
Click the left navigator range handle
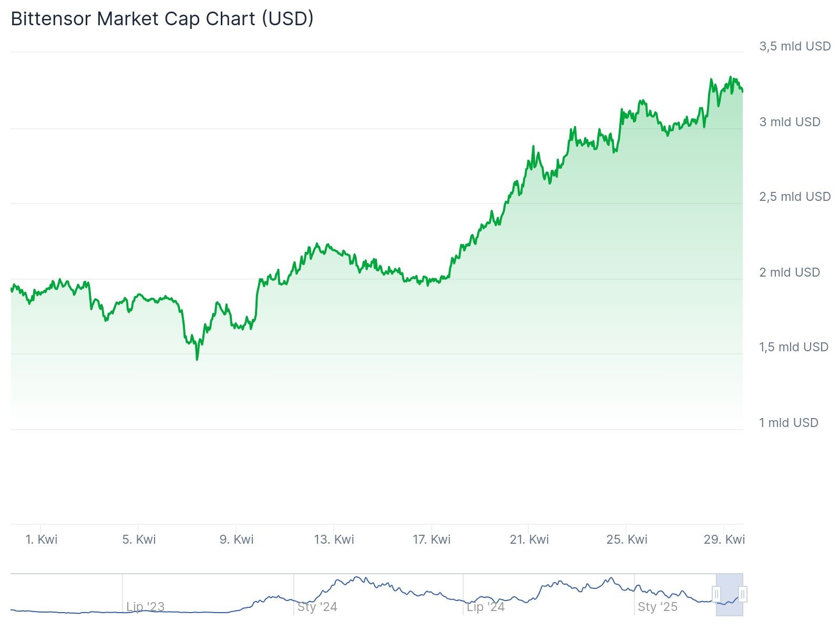pos(716,594)
